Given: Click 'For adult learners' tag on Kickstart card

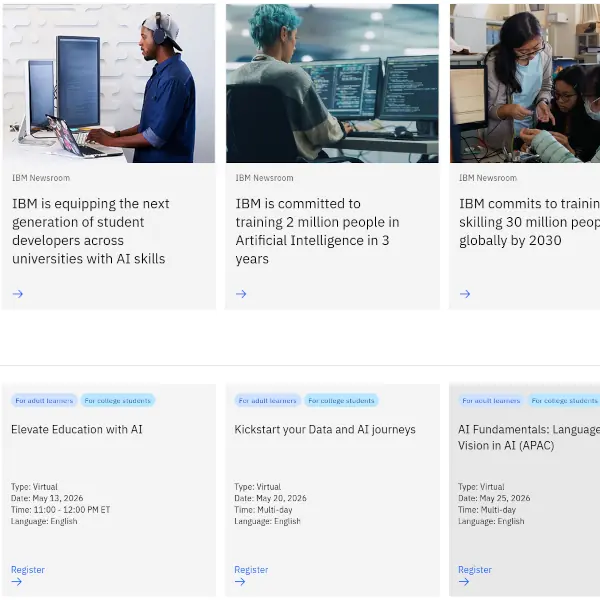Looking at the screenshot, I should [267, 400].
